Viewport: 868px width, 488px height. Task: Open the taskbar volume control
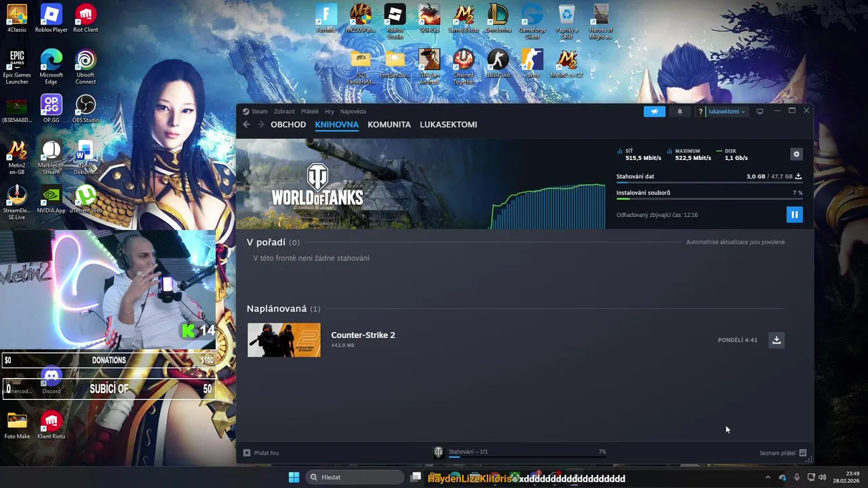point(823,477)
